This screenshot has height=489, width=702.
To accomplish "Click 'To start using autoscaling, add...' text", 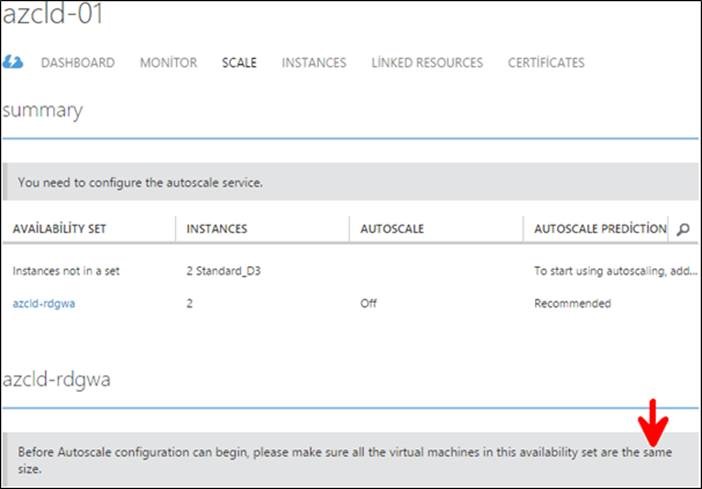I will tap(616, 270).
